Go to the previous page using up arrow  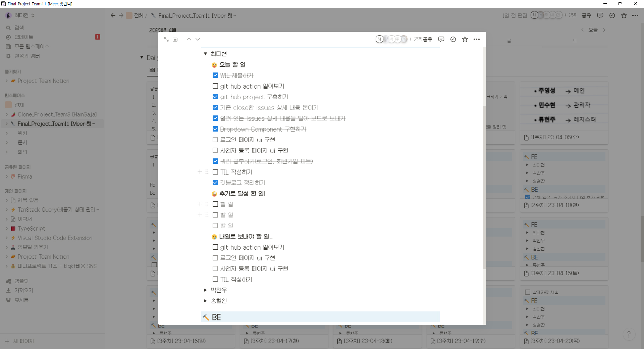coord(189,39)
